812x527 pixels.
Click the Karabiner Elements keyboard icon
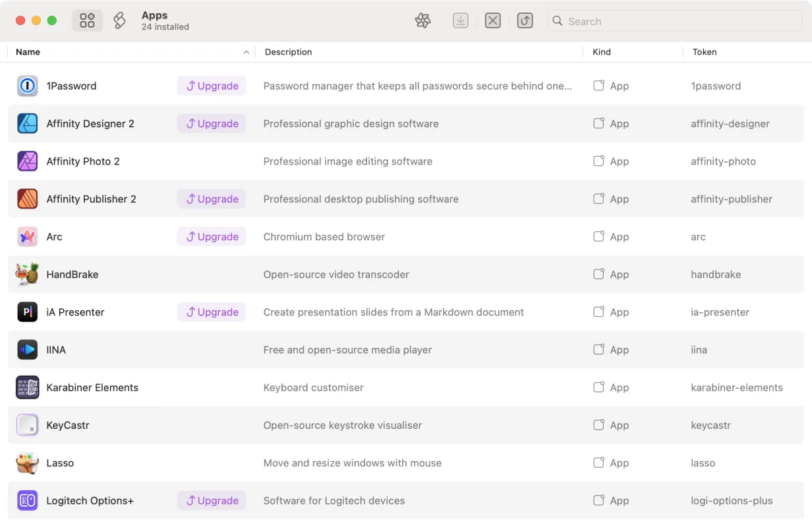[27, 387]
